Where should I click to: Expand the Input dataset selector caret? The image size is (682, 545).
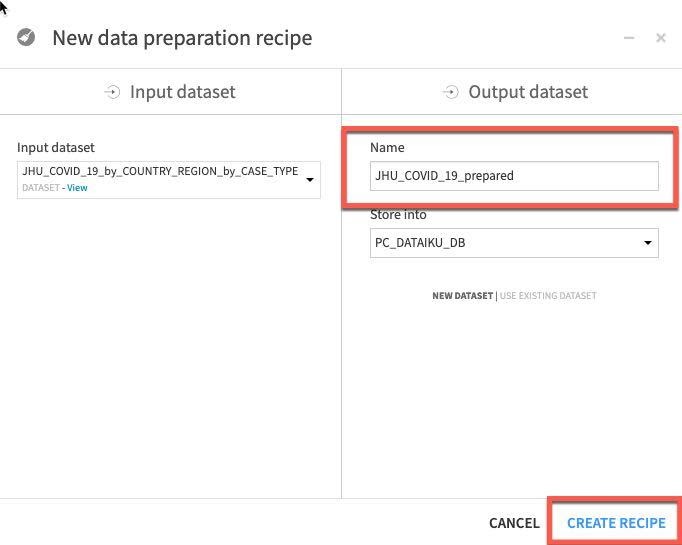click(309, 180)
